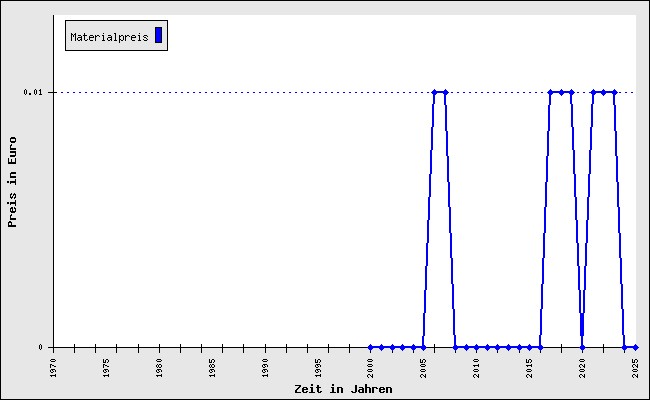Image resolution: width=650 pixels, height=400 pixels.
Task: Select the 2006 peak data point
Action: tap(434, 92)
